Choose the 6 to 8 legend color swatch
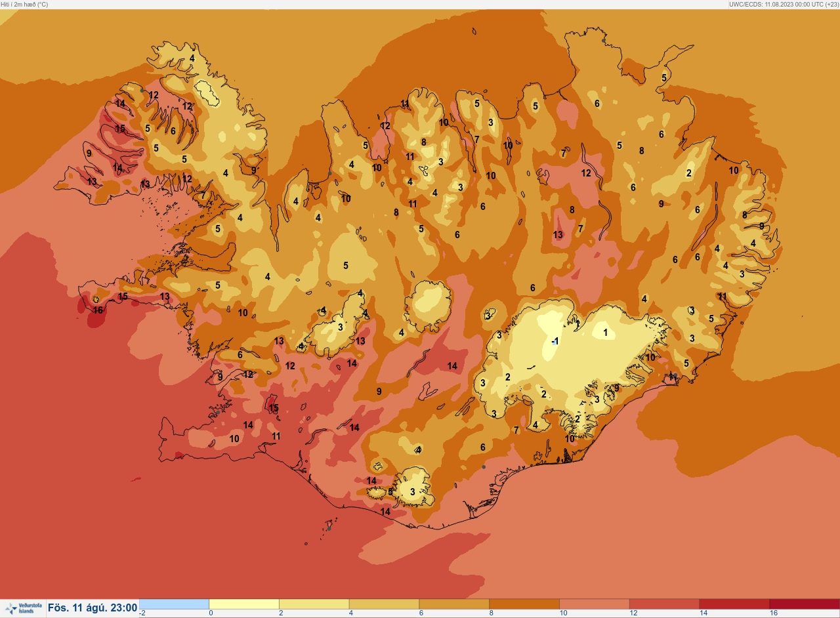Viewport: 840px width, 618px height. click(x=454, y=604)
